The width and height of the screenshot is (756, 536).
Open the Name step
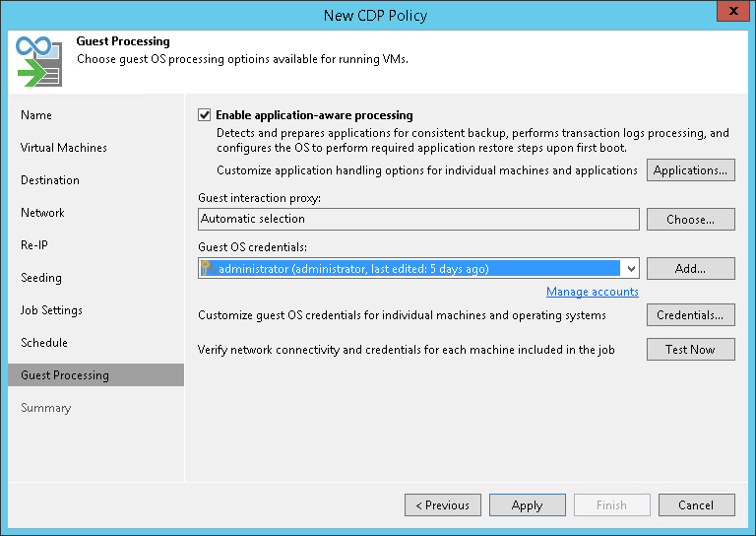click(x=36, y=115)
